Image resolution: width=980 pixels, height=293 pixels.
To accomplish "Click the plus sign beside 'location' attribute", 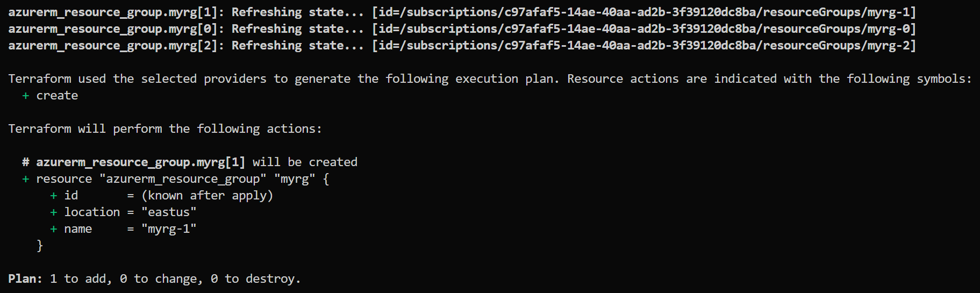I will [53, 212].
